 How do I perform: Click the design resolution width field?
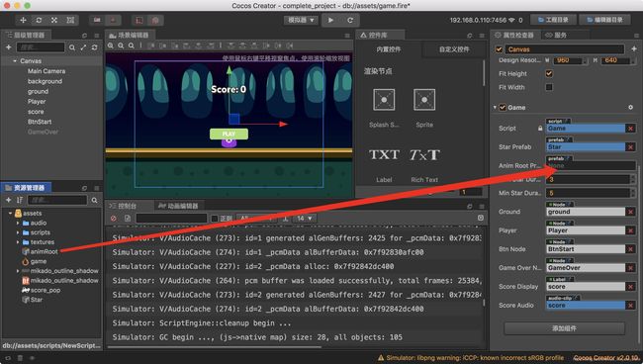click(x=569, y=60)
